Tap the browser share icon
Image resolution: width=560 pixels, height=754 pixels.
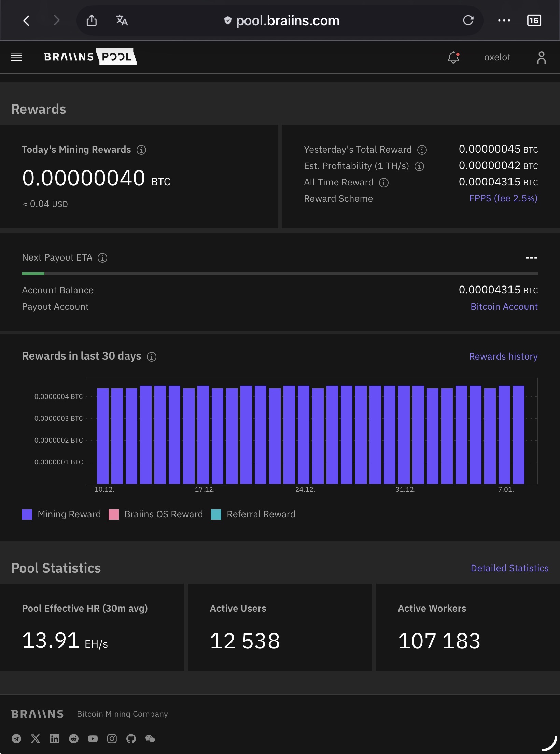(92, 20)
